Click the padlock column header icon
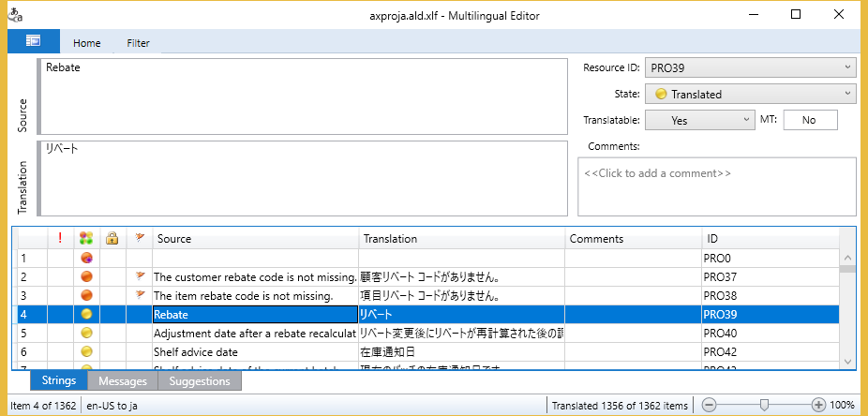This screenshot has width=868, height=416. [112, 239]
